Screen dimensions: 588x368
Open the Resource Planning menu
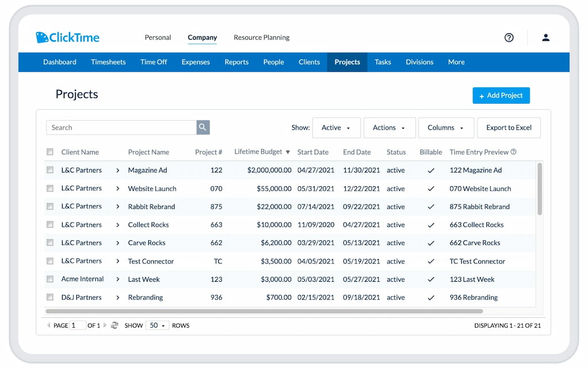tap(261, 37)
